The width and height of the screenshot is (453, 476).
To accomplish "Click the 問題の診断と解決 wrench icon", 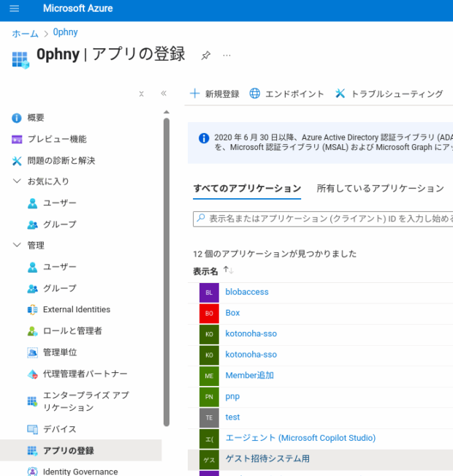I will coord(17,161).
